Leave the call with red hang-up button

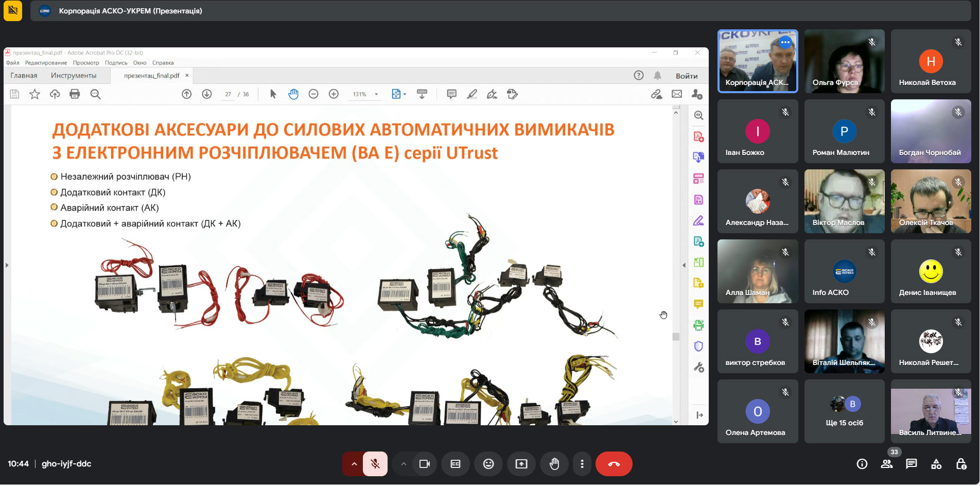(x=614, y=464)
